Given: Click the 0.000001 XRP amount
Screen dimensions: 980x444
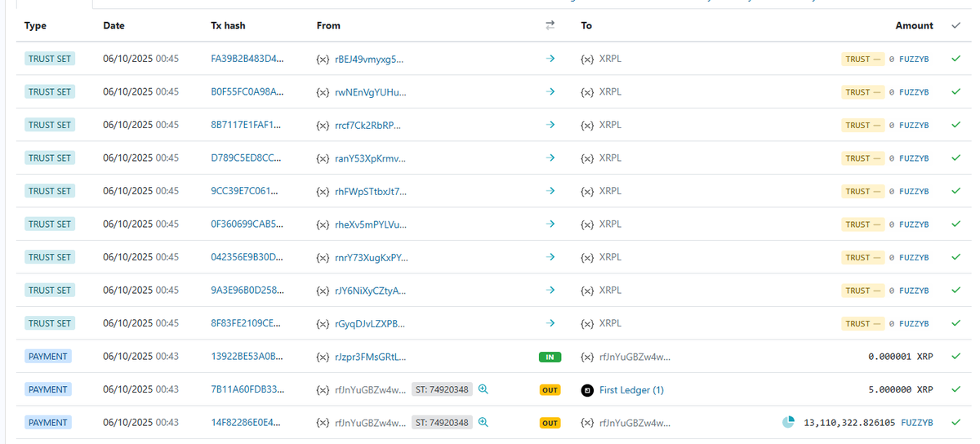Looking at the screenshot, I should [x=901, y=357].
